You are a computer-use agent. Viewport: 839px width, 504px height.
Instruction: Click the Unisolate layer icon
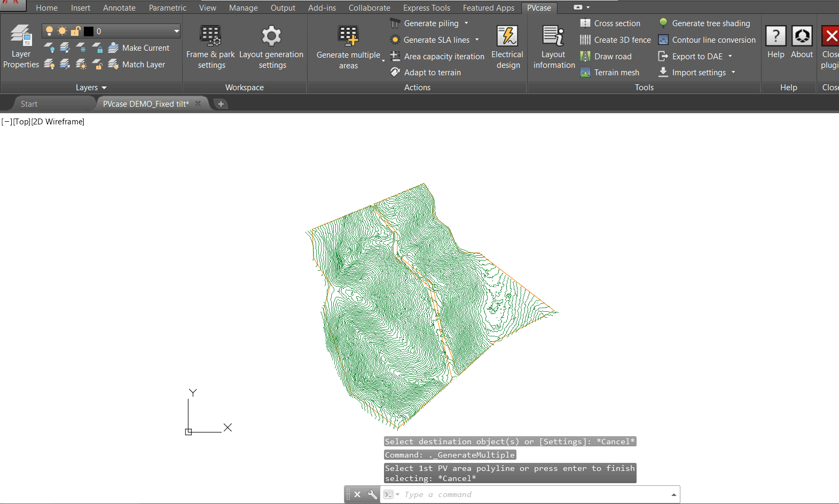65,64
